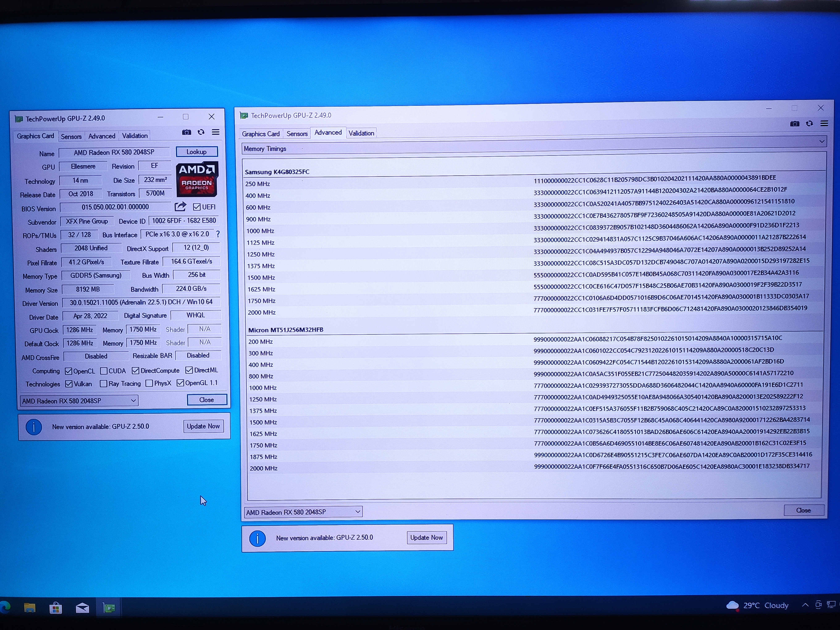Viewport: 840px width, 630px height.
Task: Switch to Validation tab in right window
Action: 362,133
